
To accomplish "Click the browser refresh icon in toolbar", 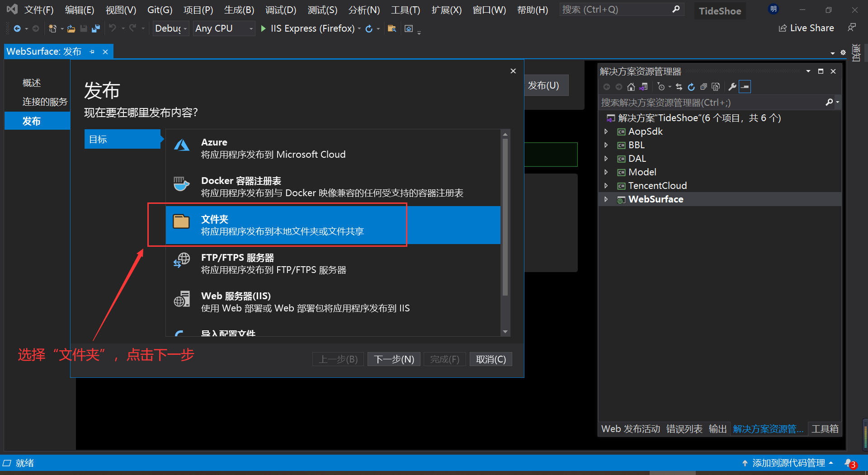I will (x=369, y=28).
